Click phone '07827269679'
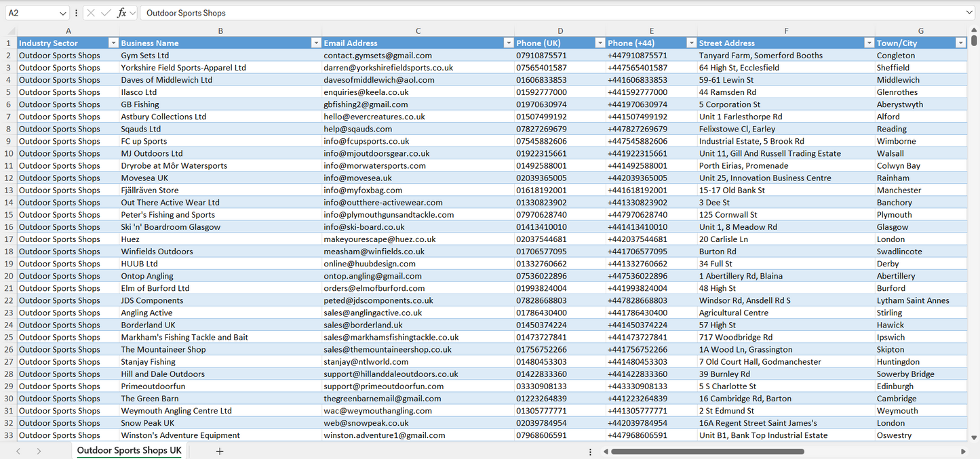 pyautogui.click(x=560, y=129)
